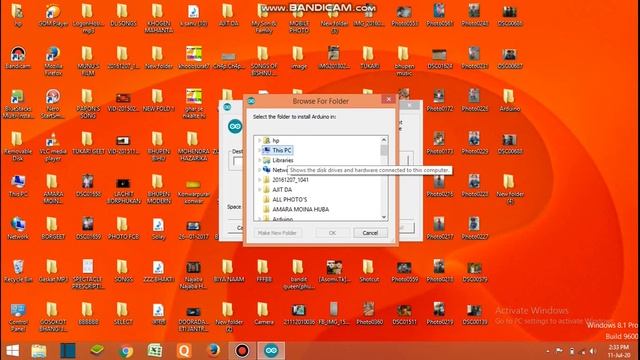Select the This PC desktop icon

pos(18,185)
